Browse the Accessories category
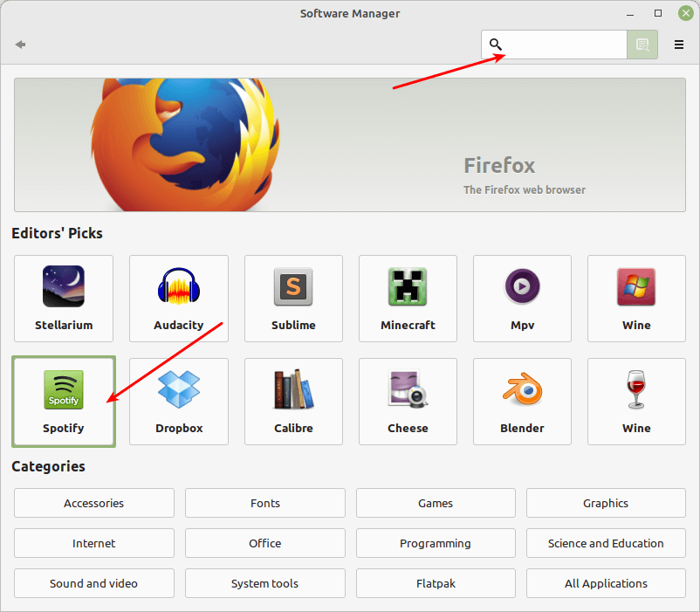Image resolution: width=700 pixels, height=612 pixels. click(94, 503)
